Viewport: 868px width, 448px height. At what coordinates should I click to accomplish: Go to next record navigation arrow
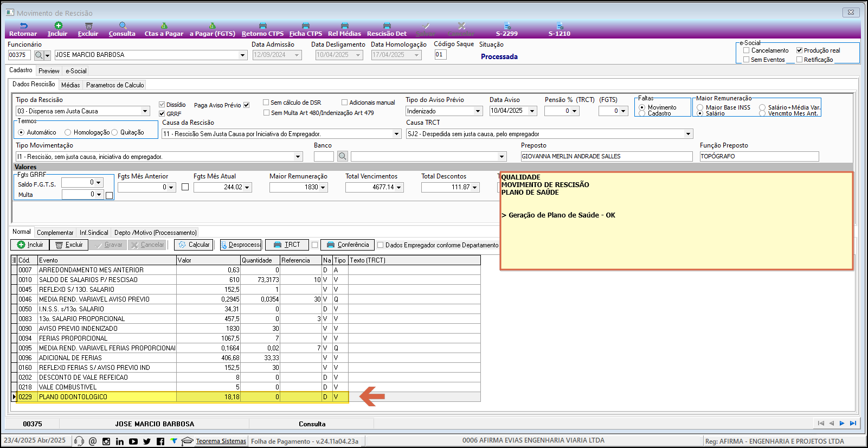coord(842,423)
